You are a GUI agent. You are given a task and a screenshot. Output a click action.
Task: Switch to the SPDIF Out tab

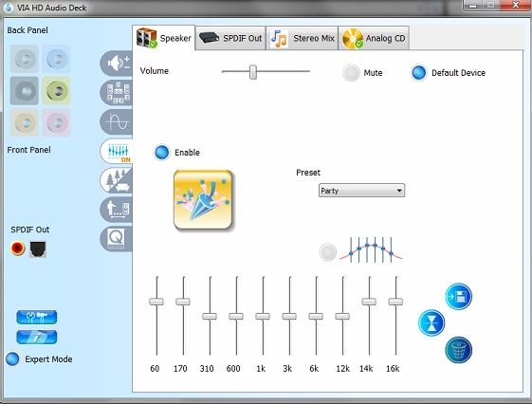pyautogui.click(x=230, y=38)
